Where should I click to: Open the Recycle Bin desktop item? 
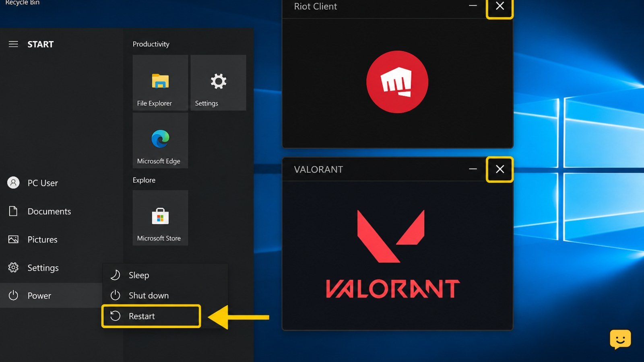pyautogui.click(x=23, y=2)
